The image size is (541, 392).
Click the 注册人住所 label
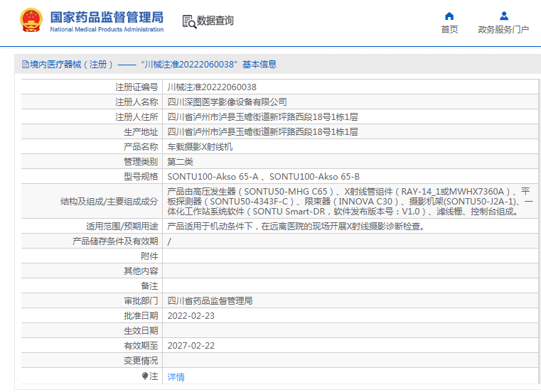coord(136,117)
